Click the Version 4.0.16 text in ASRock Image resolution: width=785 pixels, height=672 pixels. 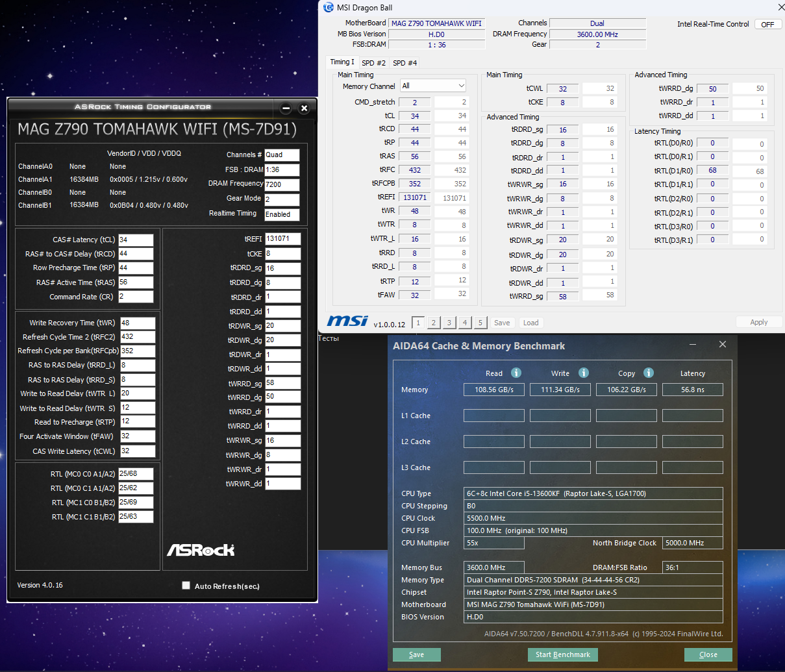click(40, 585)
